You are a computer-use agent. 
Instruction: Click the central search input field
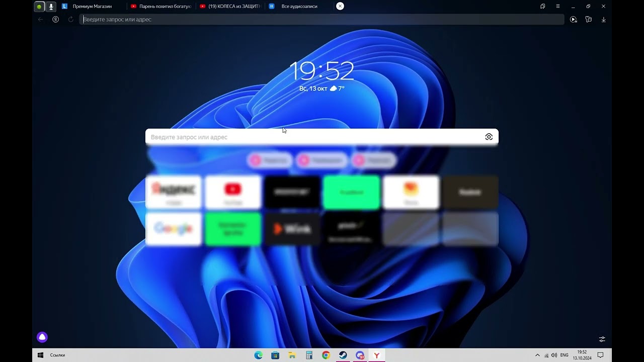312,137
